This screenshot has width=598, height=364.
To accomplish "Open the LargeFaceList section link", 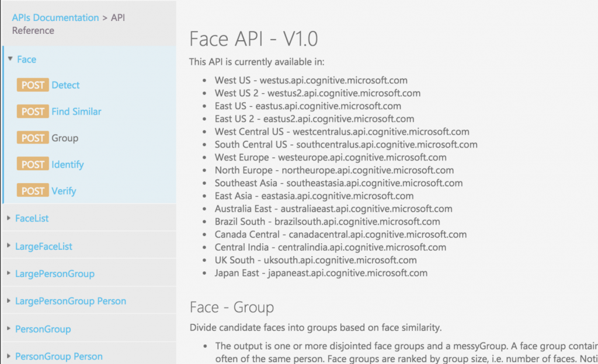I will (44, 246).
